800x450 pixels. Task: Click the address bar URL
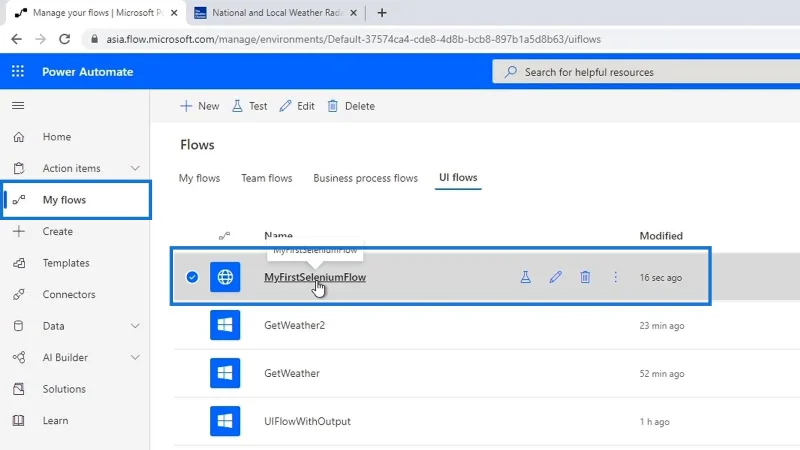pyautogui.click(x=353, y=39)
